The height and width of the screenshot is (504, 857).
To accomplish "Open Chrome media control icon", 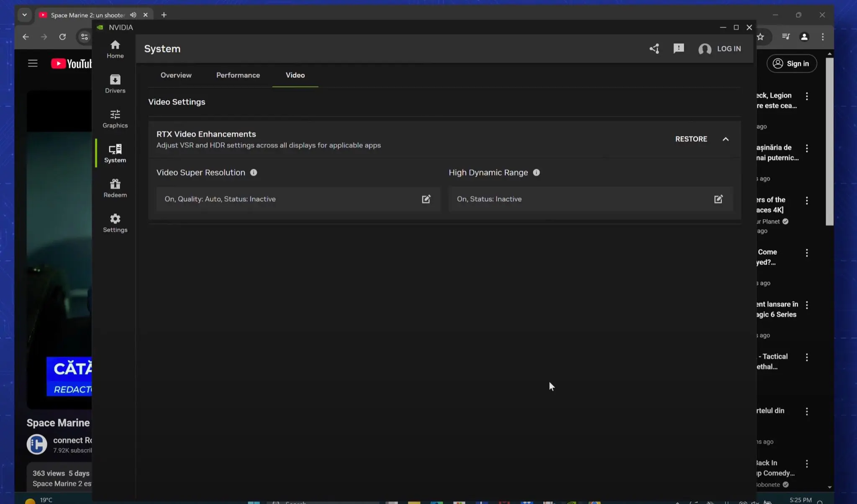I will pyautogui.click(x=786, y=37).
